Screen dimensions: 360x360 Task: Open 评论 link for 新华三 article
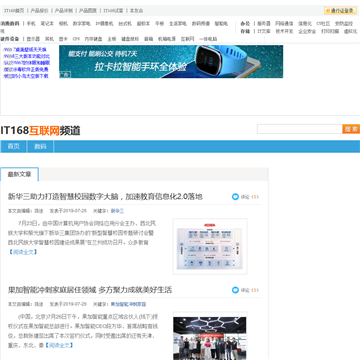[x=245, y=197]
